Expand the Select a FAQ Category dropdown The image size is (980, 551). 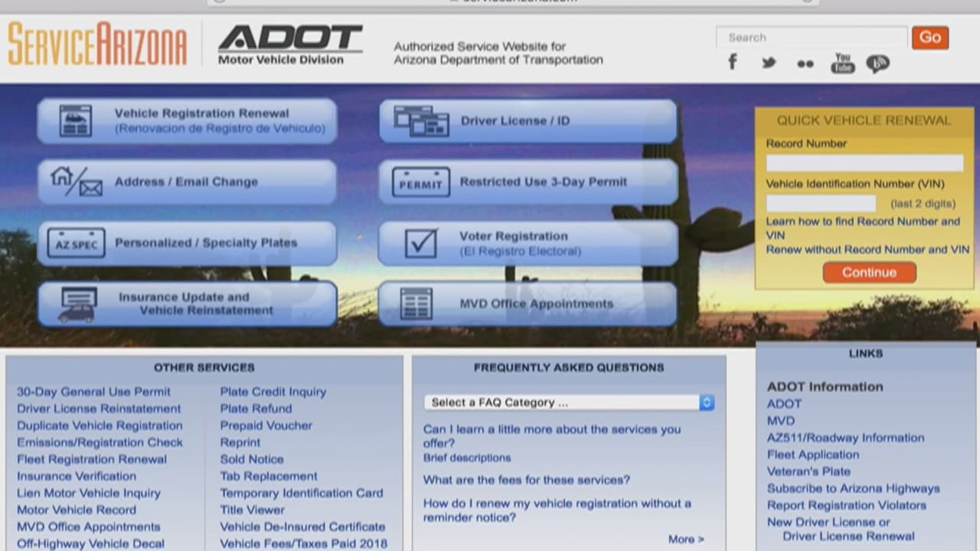tap(569, 403)
